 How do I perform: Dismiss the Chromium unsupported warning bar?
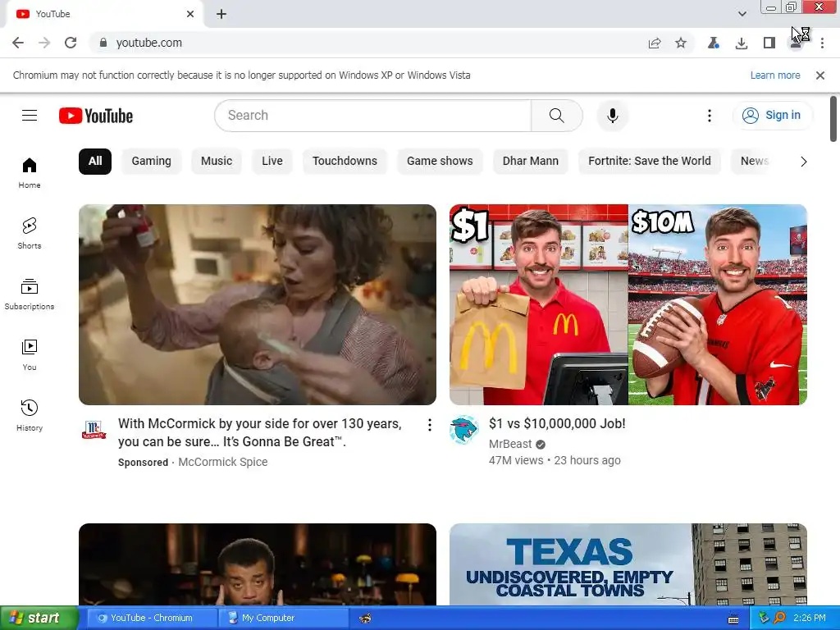820,75
